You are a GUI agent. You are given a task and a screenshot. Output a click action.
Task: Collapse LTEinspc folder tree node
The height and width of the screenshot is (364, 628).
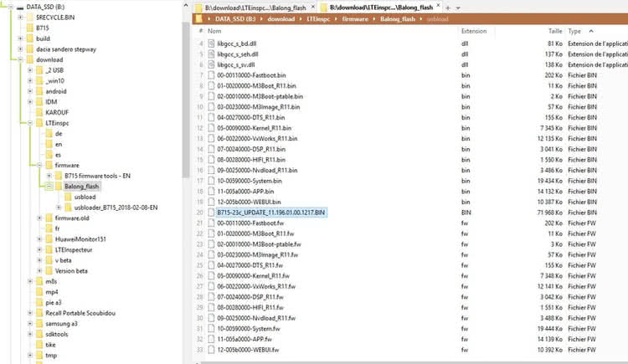30,123
